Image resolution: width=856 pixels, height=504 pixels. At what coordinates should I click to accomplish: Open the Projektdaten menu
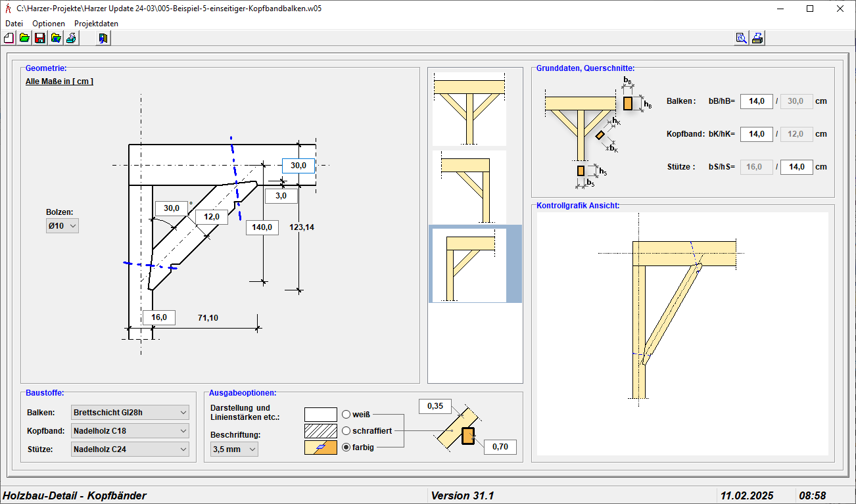pos(96,23)
